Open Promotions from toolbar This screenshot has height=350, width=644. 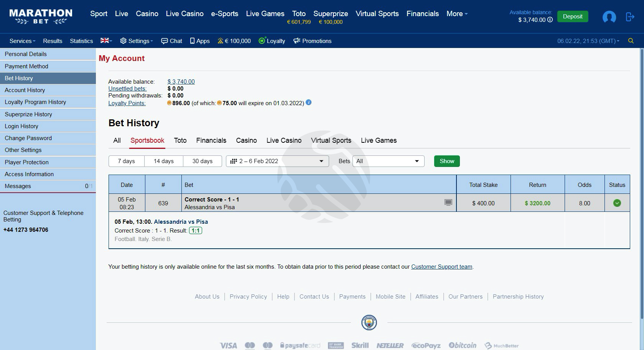point(312,41)
